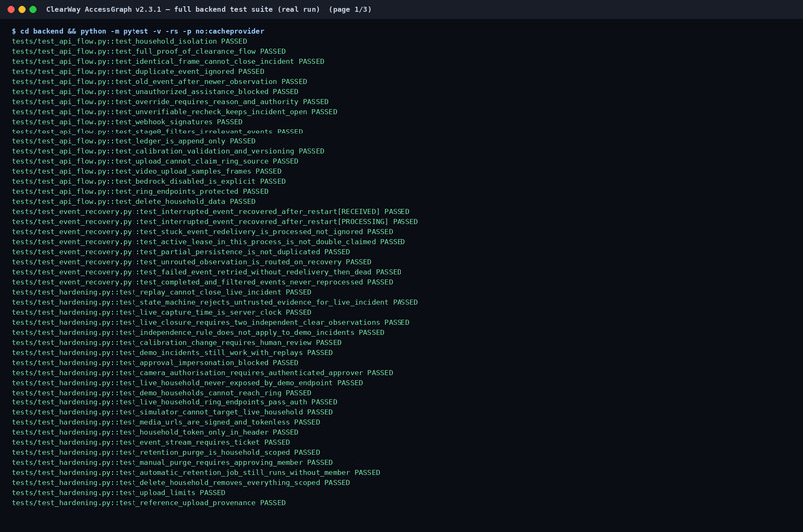Click the pytest command line
This screenshot has width=803, height=532.
click(138, 31)
